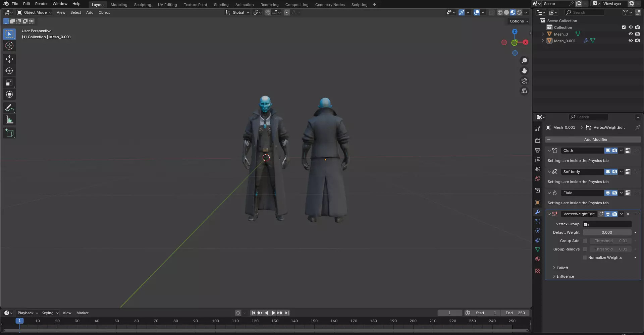Click the Add Modifier button
The width and height of the screenshot is (644, 335).
point(593,139)
